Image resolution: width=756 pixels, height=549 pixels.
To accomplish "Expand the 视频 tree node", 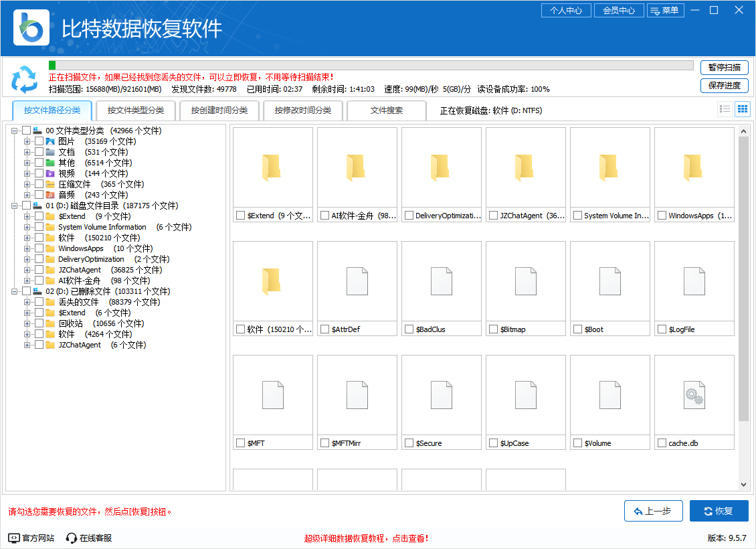I will (27, 173).
